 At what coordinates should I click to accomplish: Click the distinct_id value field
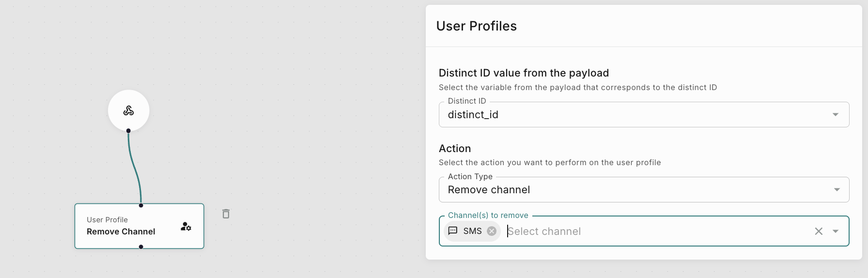[581, 115]
